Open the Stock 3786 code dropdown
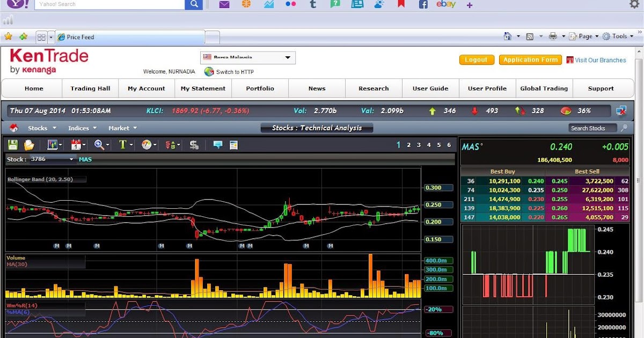The height and width of the screenshot is (338, 644). pos(52,159)
